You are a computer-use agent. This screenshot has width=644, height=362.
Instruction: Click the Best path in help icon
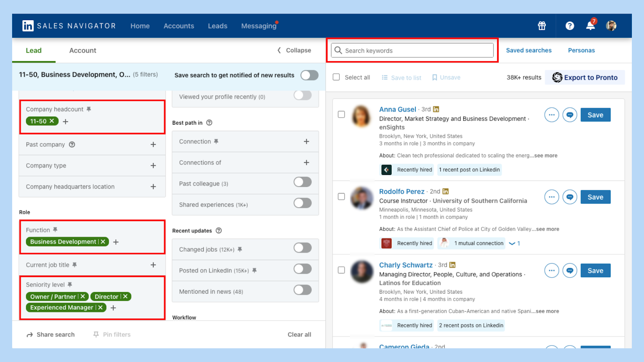coord(209,123)
